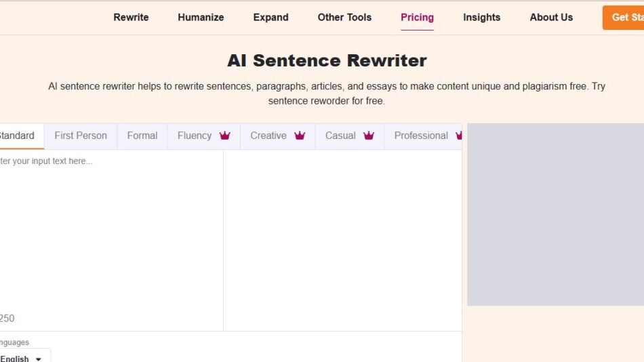Screen dimensions: 644x362
Task: Click the crown icon next to Creative
Action: click(x=300, y=136)
